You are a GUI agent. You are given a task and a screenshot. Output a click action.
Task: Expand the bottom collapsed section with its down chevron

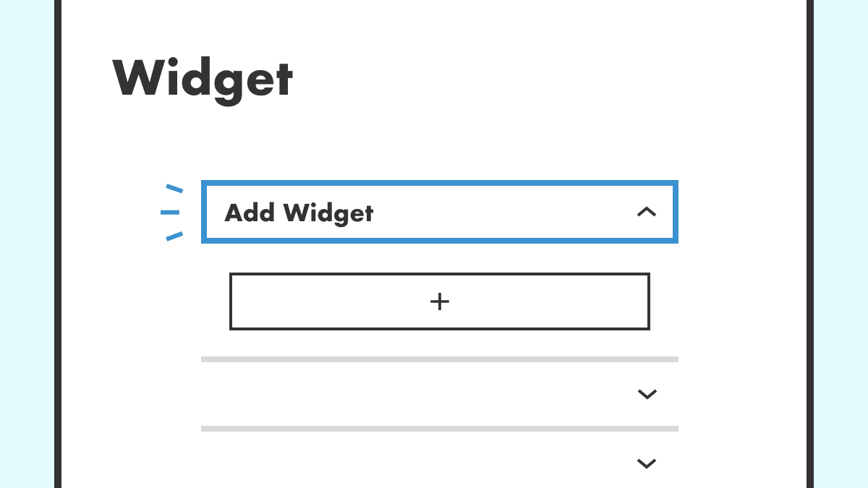point(646,463)
